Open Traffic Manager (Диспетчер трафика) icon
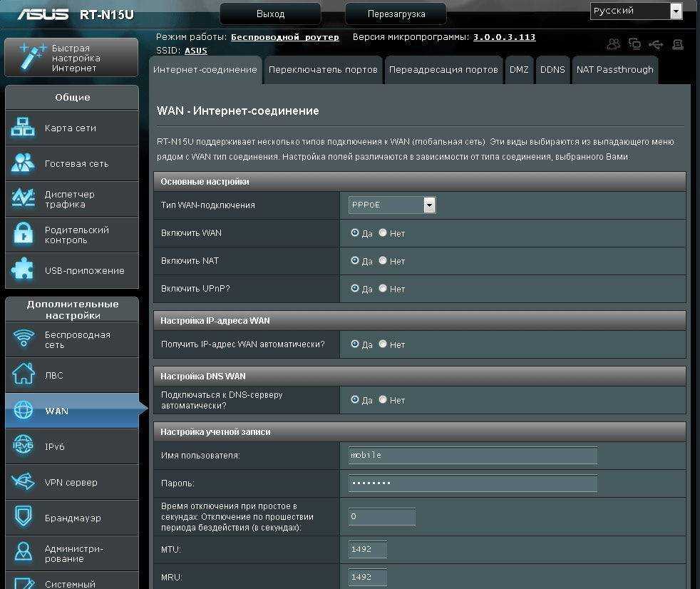 tap(23, 199)
